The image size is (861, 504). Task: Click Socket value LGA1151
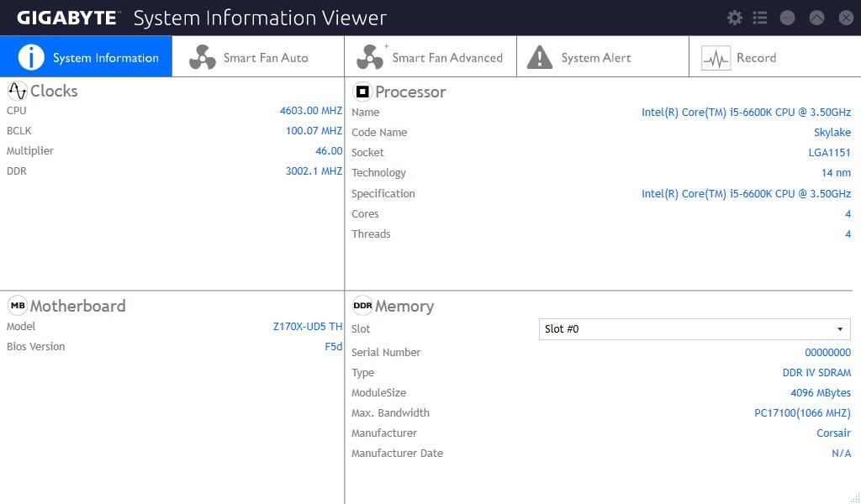pos(830,153)
